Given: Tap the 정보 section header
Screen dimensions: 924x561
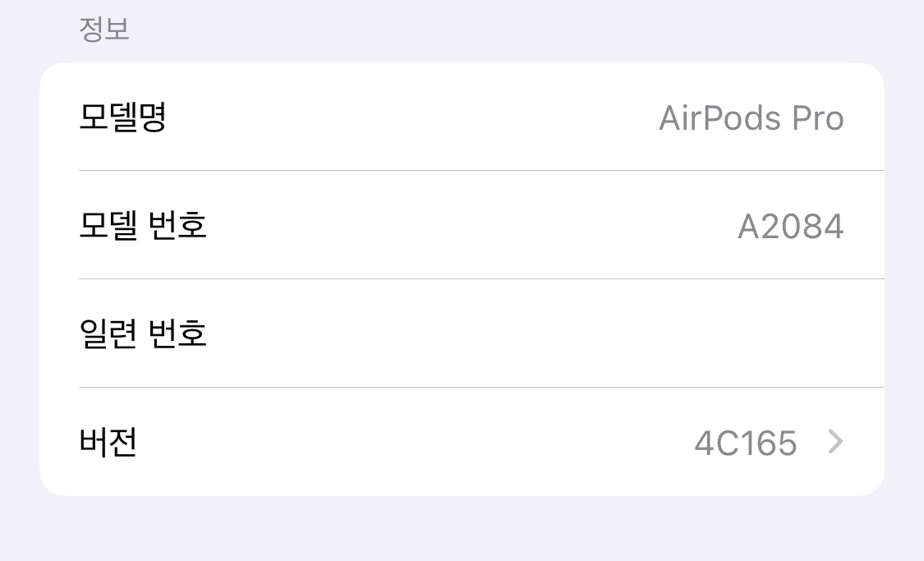Looking at the screenshot, I should pos(103,30).
